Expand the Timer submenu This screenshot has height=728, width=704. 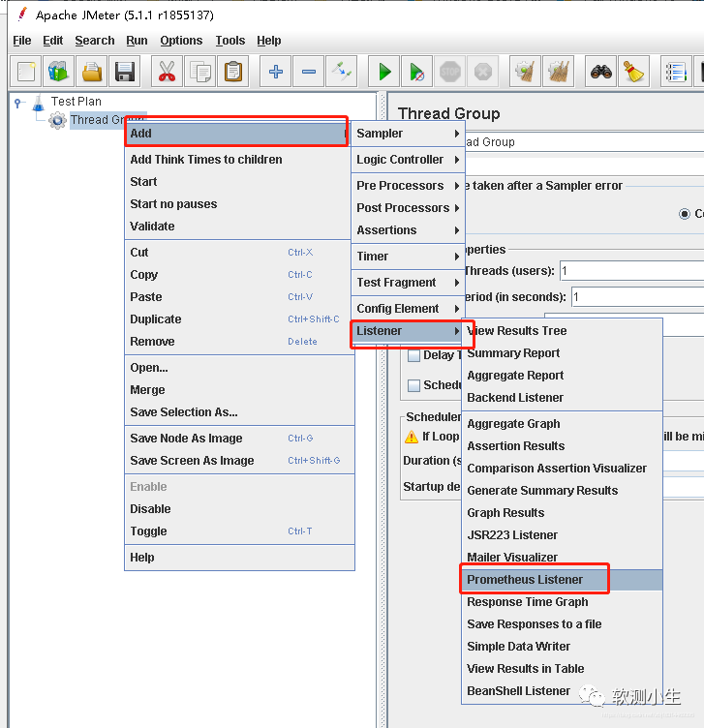click(408, 256)
